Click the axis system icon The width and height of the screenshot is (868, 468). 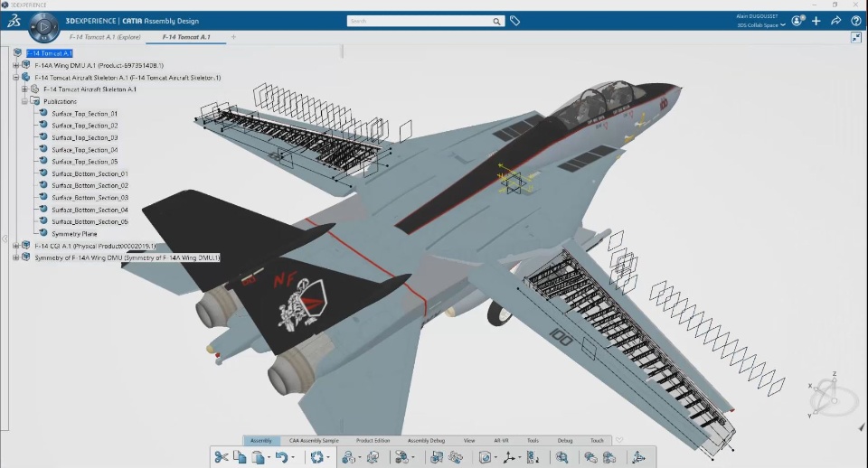click(x=509, y=457)
